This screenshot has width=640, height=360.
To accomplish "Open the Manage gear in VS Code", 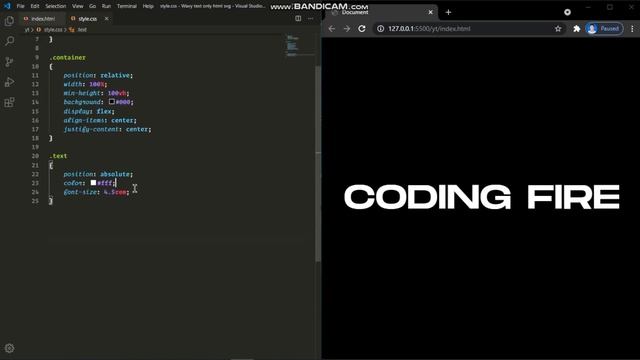I will coord(9,348).
